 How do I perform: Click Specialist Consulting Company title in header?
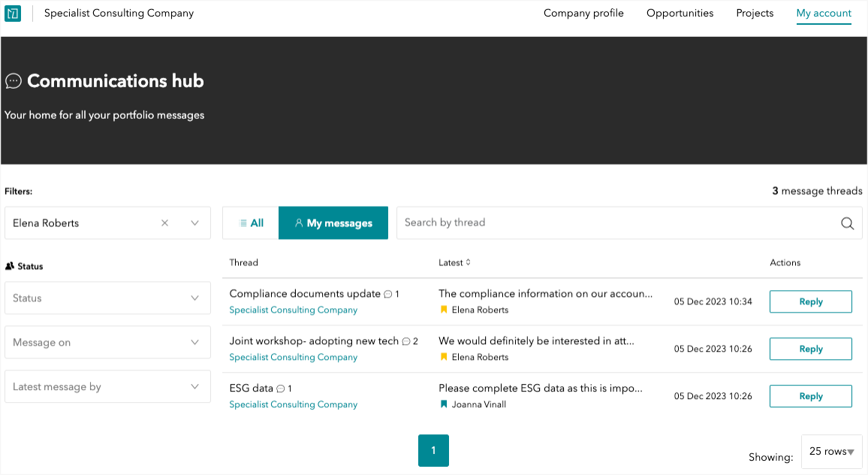coord(119,14)
